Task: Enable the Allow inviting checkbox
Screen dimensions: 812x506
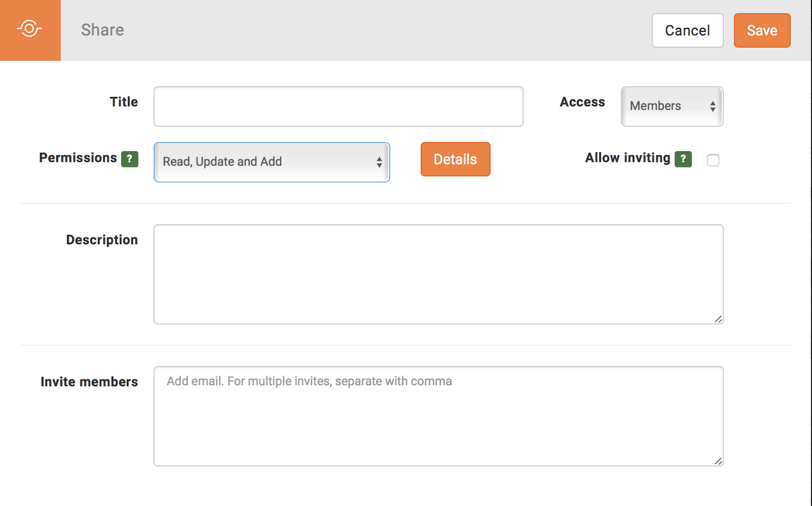Action: [713, 160]
